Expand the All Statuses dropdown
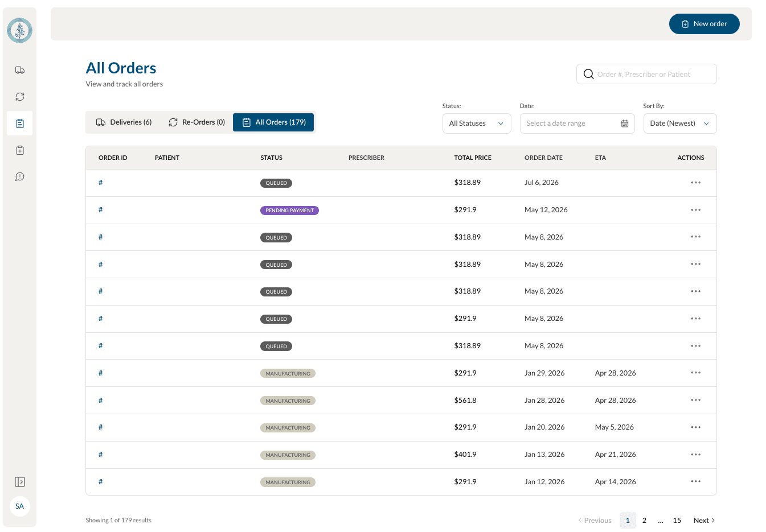The image size is (766, 532). click(x=477, y=123)
